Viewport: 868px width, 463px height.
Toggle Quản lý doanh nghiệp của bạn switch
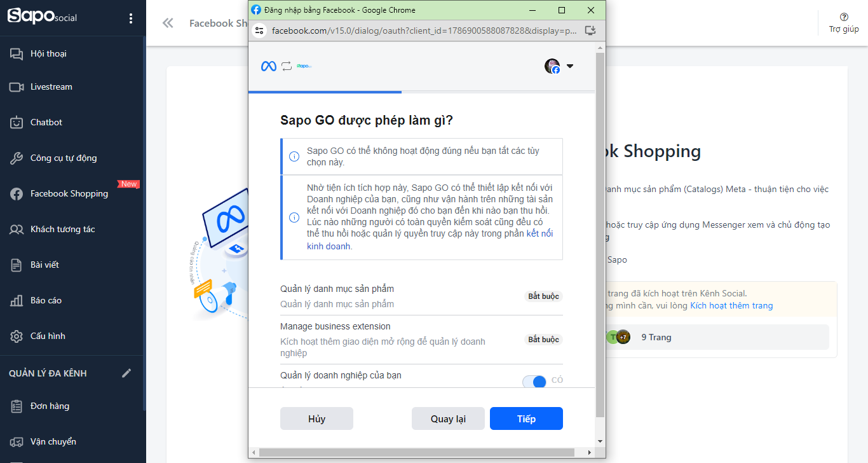[x=534, y=381]
